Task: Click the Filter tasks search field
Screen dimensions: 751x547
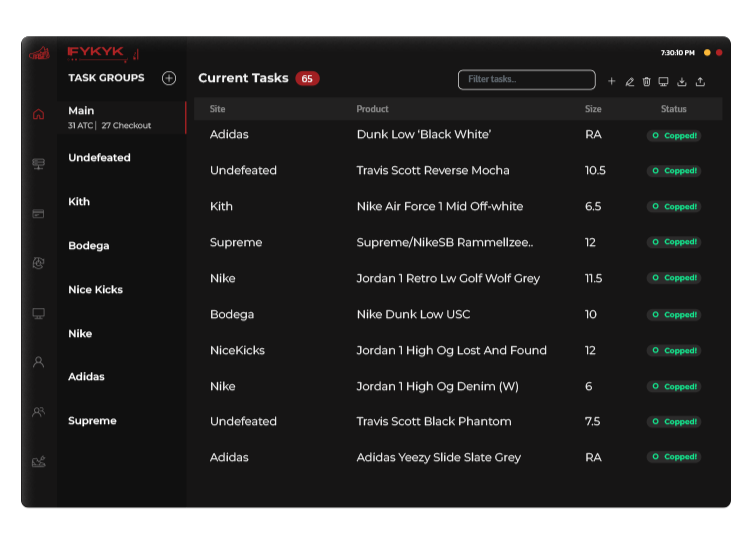Action: pyautogui.click(x=526, y=79)
